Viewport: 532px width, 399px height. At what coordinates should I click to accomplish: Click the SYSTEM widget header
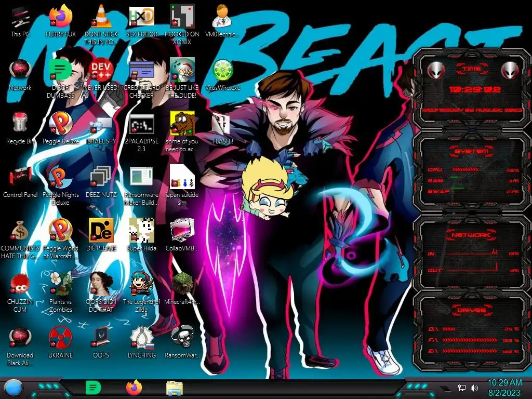click(472, 151)
